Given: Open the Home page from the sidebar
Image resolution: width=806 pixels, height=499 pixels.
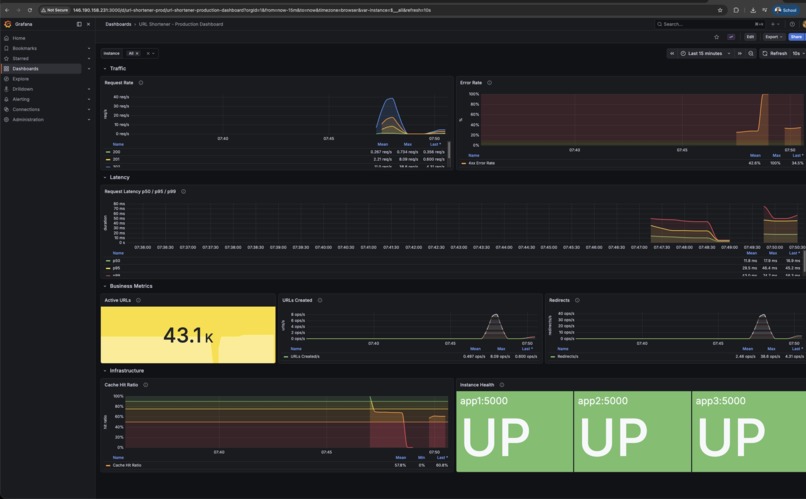Looking at the screenshot, I should coord(19,38).
